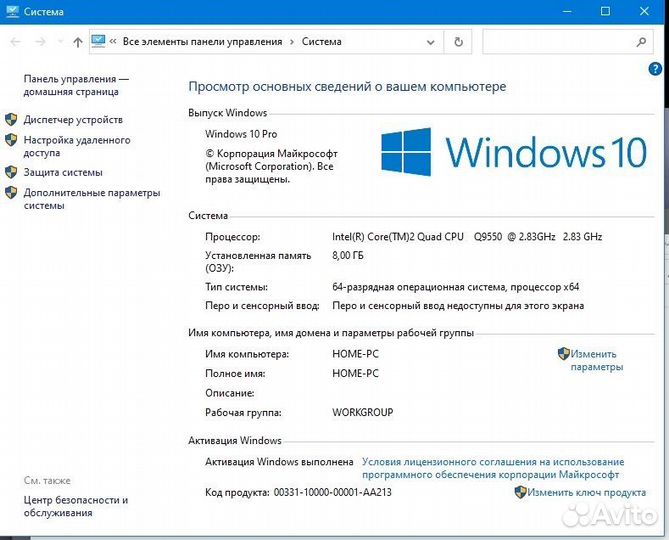
Task: Click the '8,00 ГБ' memory value
Action: pyautogui.click(x=348, y=255)
